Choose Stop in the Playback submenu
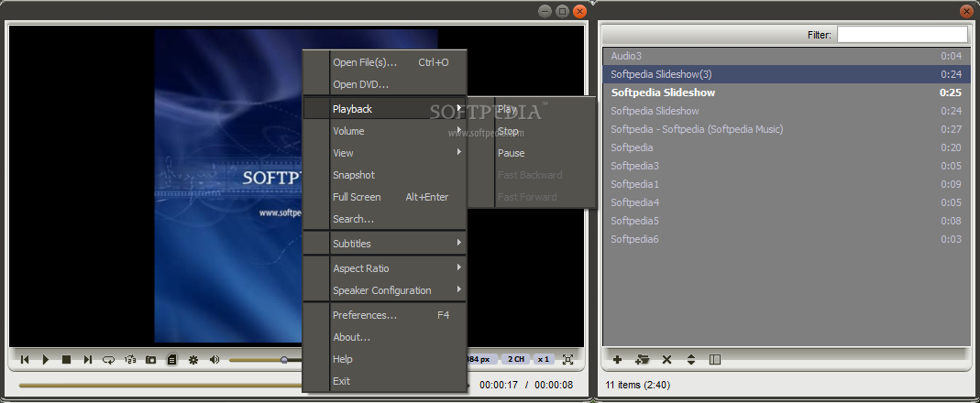Screen dimensions: 980x403 pyautogui.click(x=533, y=131)
